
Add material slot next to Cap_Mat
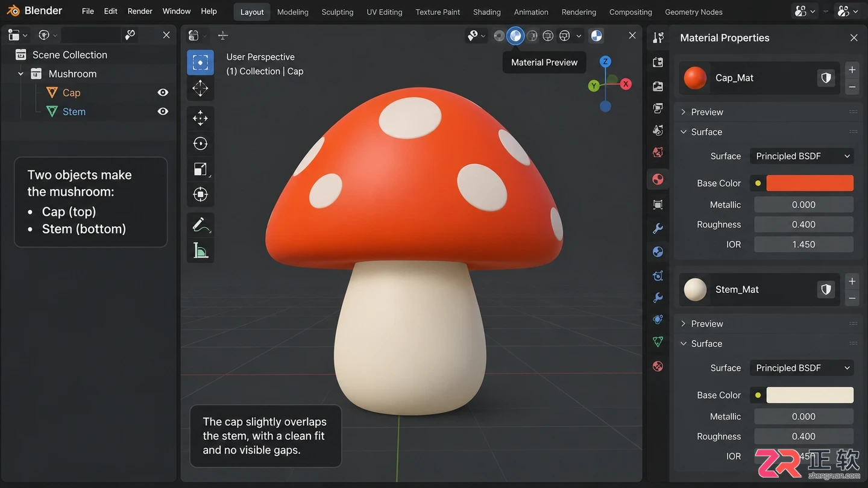(852, 70)
